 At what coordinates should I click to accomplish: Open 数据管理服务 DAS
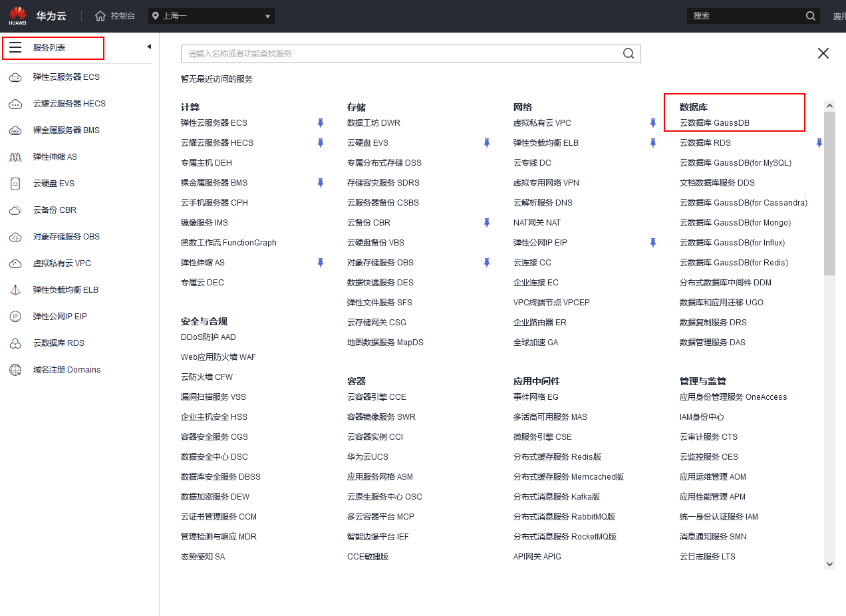(x=712, y=343)
